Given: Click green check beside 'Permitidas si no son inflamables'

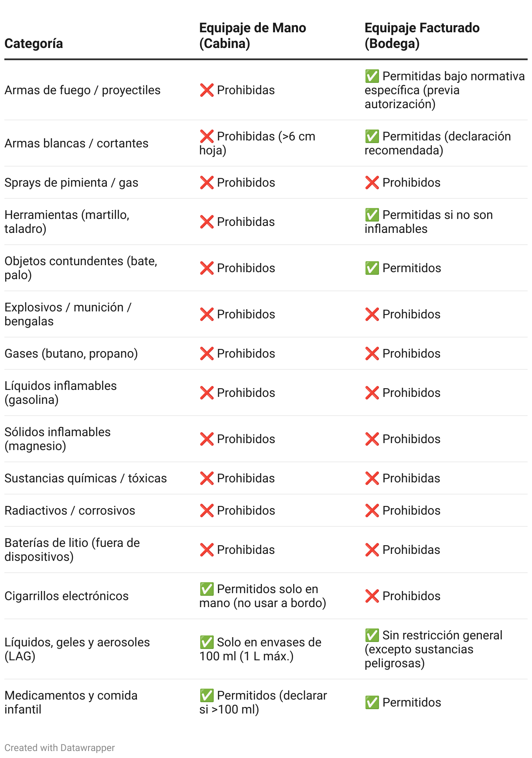Looking at the screenshot, I should click(372, 215).
